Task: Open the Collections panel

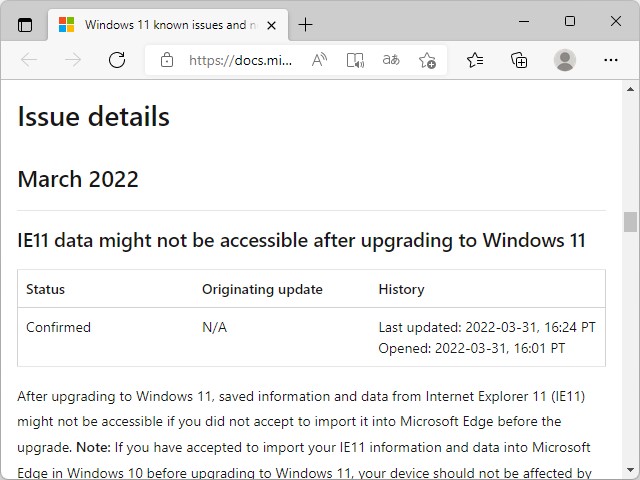Action: [x=519, y=60]
